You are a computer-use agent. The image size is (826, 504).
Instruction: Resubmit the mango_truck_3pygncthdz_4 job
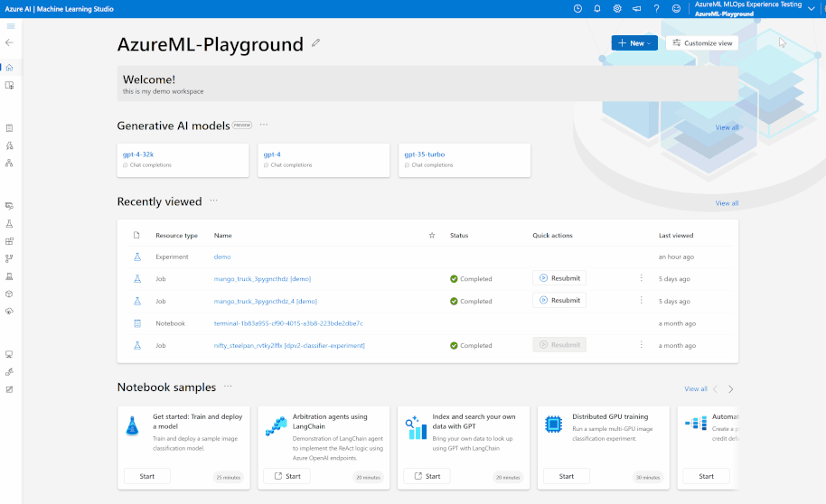coord(559,300)
